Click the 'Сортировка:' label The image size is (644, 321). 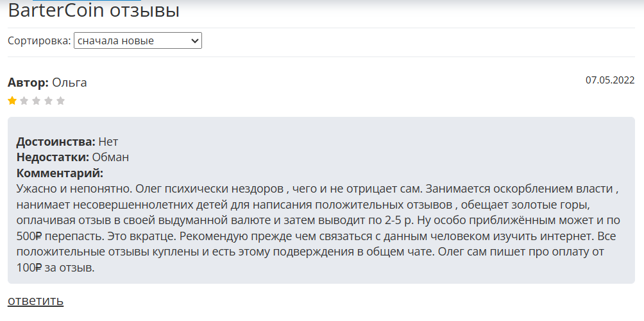tap(39, 40)
